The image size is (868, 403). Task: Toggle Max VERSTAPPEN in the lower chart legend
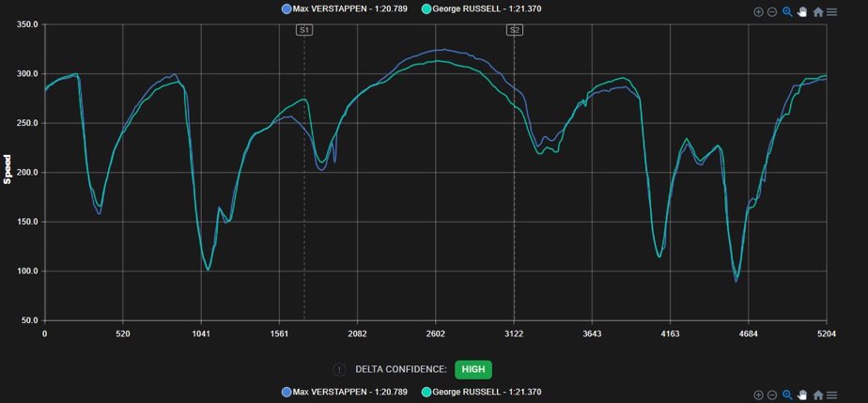tap(345, 392)
